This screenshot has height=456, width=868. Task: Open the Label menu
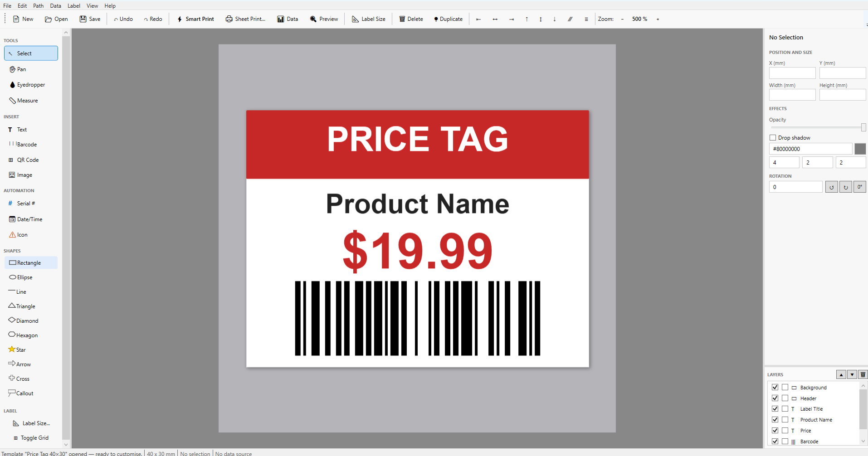click(74, 5)
